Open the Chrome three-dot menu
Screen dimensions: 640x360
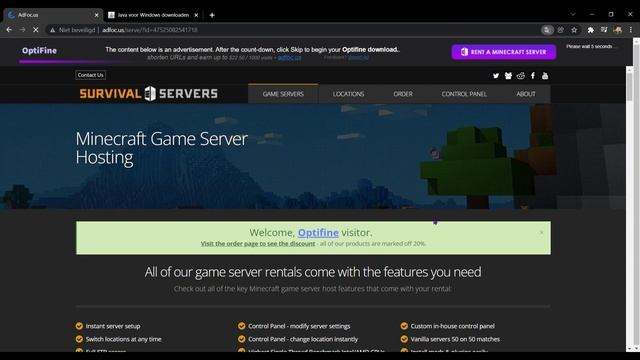click(631, 30)
